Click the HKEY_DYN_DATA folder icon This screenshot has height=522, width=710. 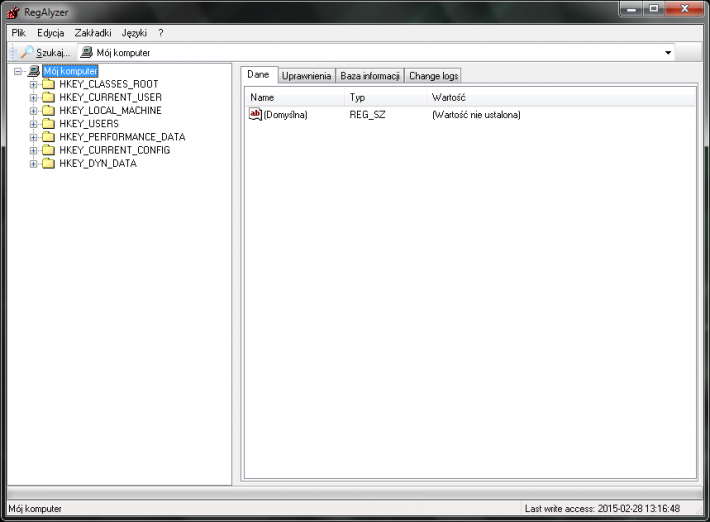[48, 163]
